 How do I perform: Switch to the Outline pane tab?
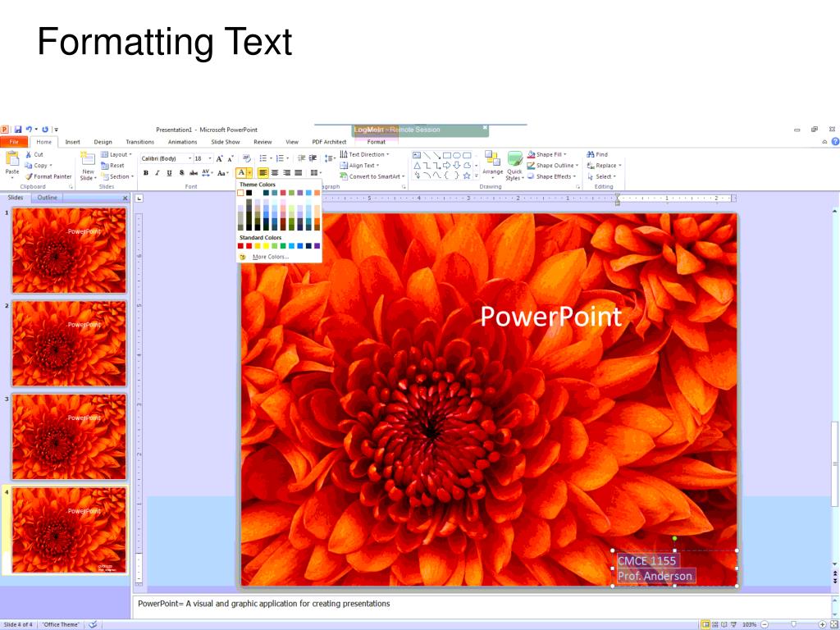point(47,198)
